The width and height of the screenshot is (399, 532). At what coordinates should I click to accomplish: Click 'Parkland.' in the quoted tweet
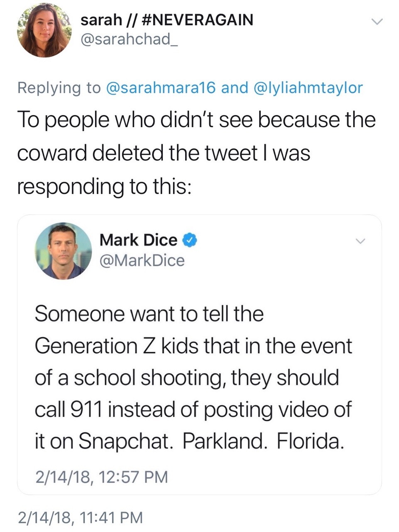(x=223, y=441)
